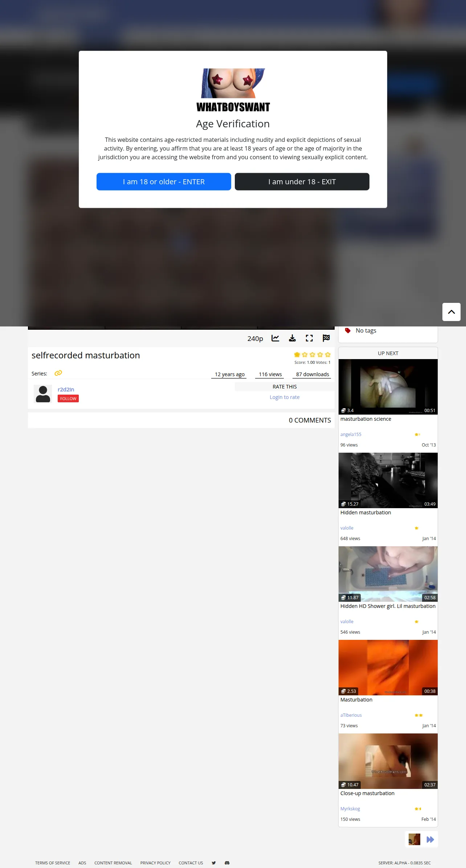Open the valolle link above '648 views'
Screen dimensions: 466x868
[x=347, y=528]
